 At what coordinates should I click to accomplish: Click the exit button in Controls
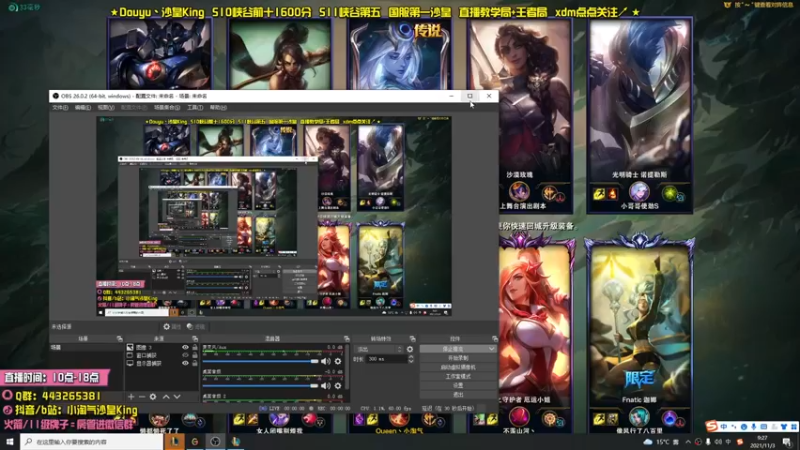[458, 395]
